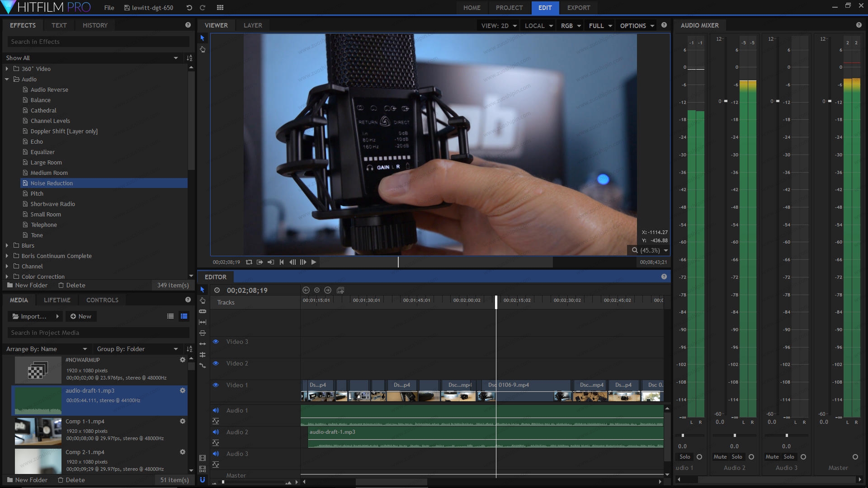
Task: Switch media panel to list view
Action: click(170, 316)
